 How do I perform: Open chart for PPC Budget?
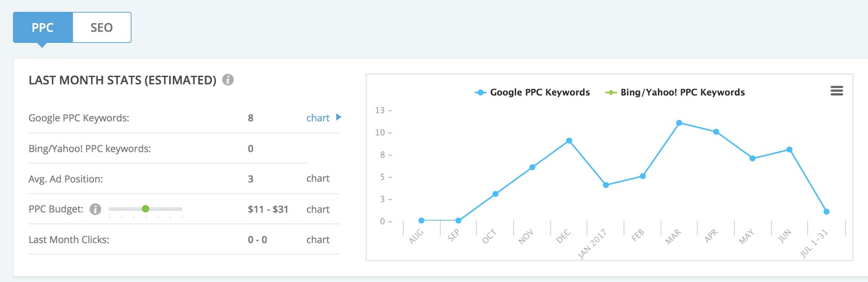(x=318, y=209)
